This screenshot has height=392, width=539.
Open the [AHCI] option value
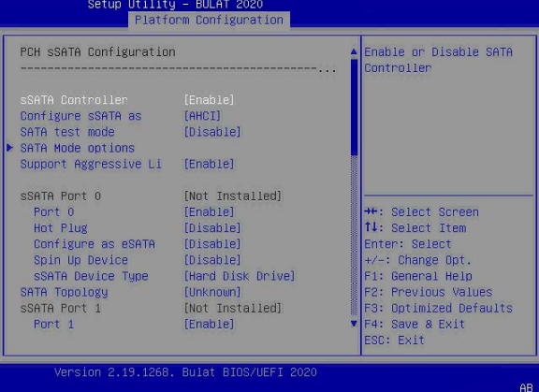[202, 116]
